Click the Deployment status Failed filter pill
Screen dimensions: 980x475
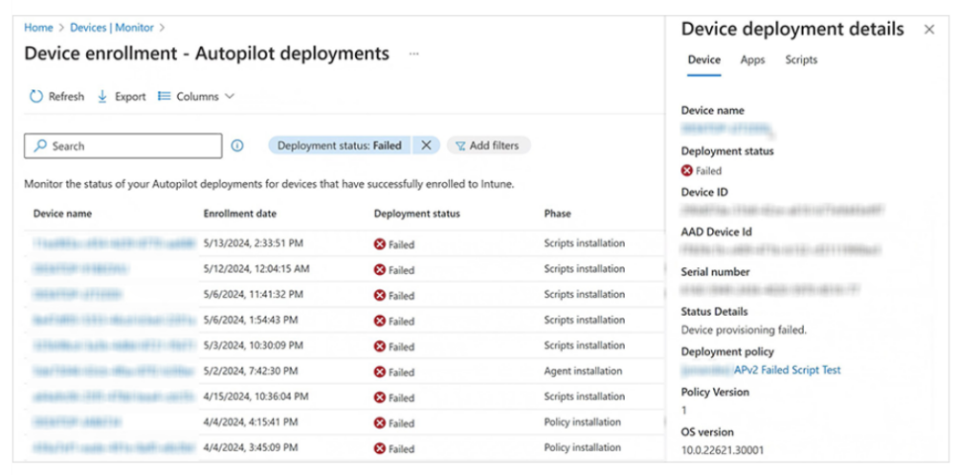coord(339,146)
